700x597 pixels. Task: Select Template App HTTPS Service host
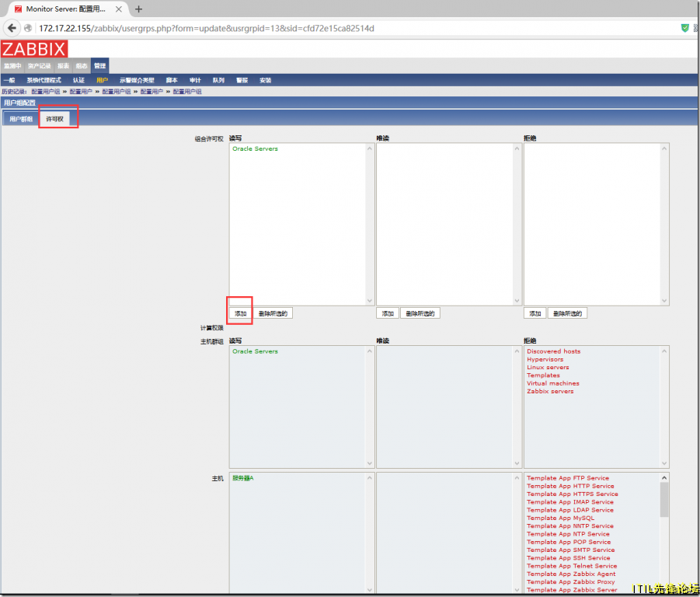[x=573, y=494]
